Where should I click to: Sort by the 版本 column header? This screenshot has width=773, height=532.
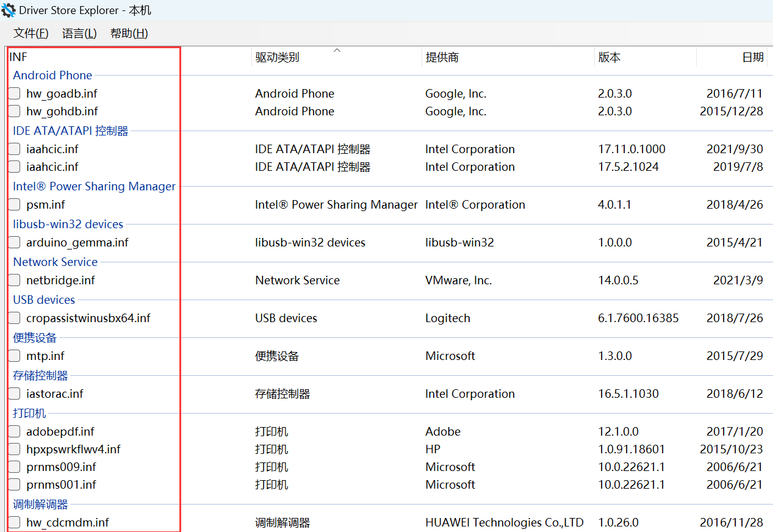609,57
